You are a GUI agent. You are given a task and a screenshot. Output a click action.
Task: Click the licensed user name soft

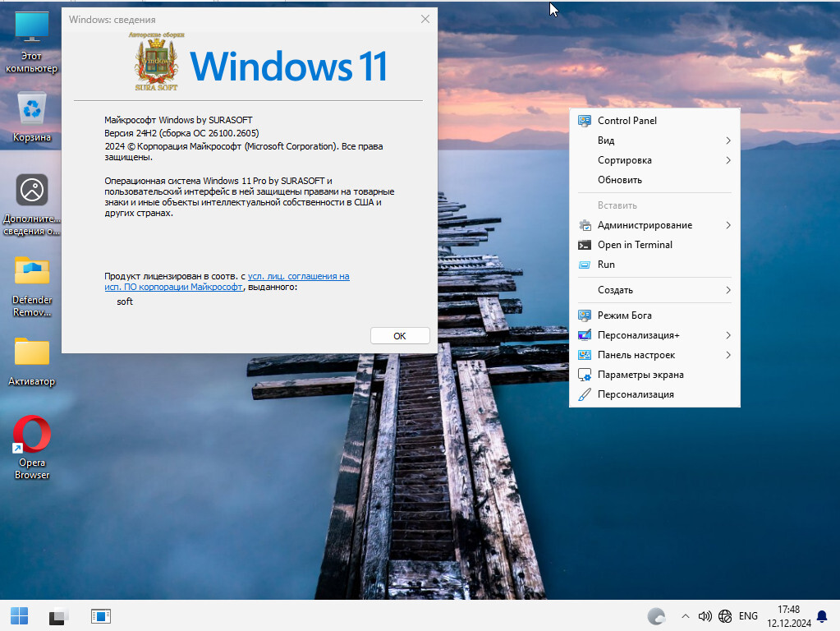[125, 302]
